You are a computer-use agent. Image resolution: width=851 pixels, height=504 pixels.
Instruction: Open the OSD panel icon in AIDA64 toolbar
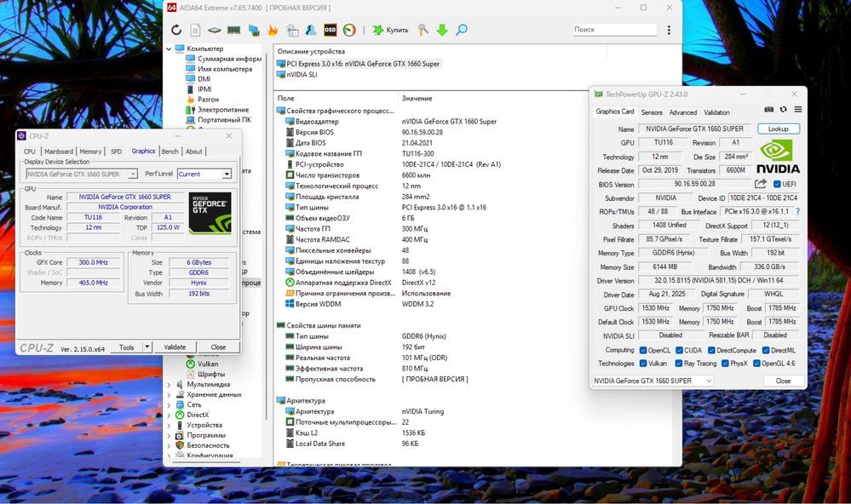tap(330, 30)
